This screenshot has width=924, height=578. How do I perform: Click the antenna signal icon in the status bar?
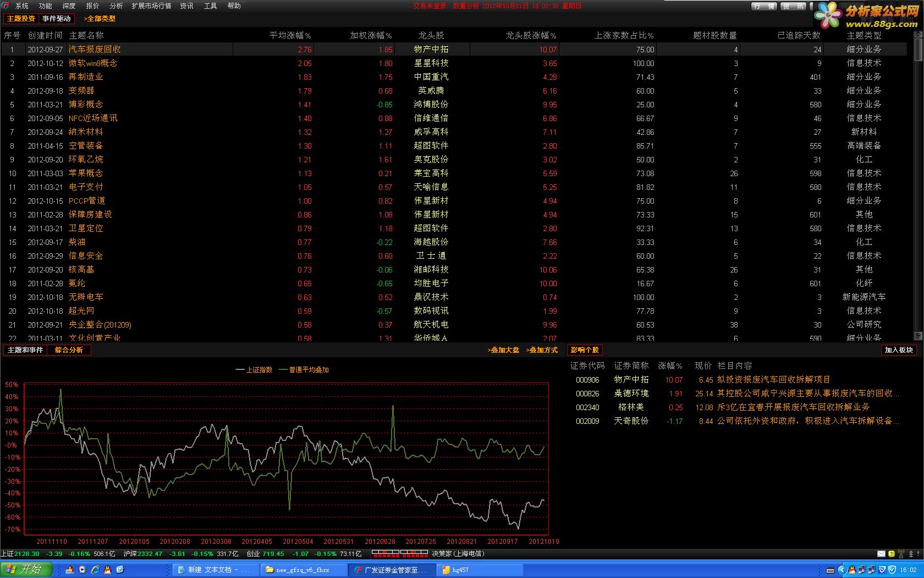(x=901, y=554)
